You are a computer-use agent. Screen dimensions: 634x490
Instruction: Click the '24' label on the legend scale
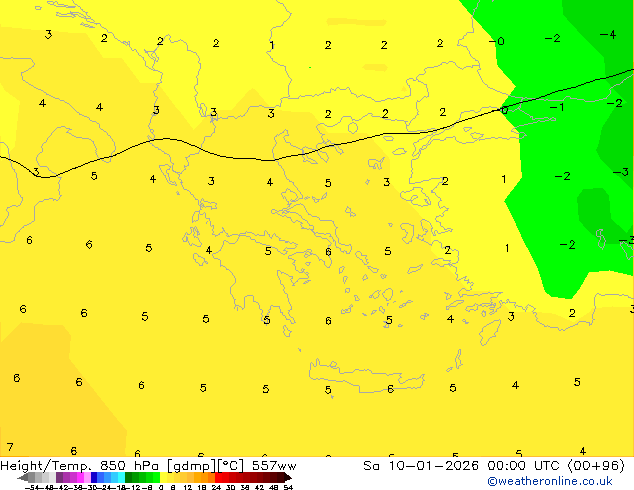(x=216, y=487)
